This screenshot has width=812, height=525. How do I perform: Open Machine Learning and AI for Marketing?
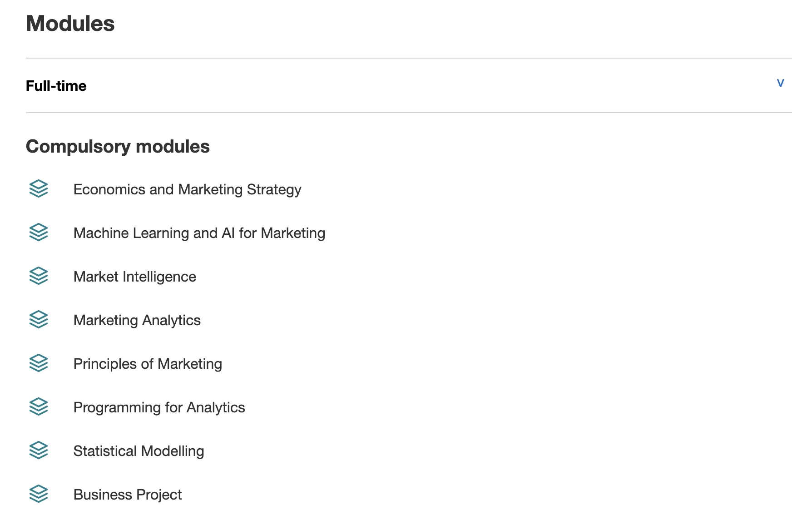(x=199, y=233)
